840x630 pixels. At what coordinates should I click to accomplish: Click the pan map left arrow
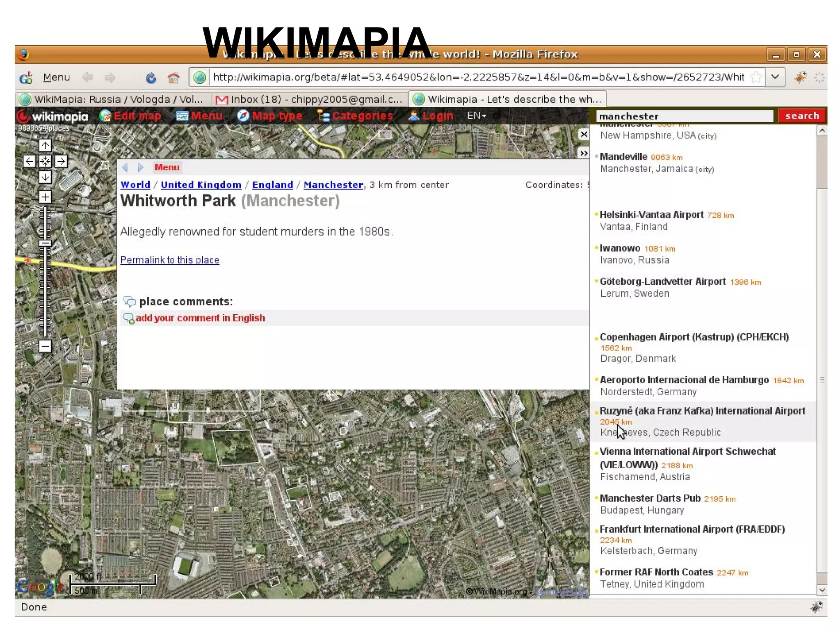[x=29, y=161]
